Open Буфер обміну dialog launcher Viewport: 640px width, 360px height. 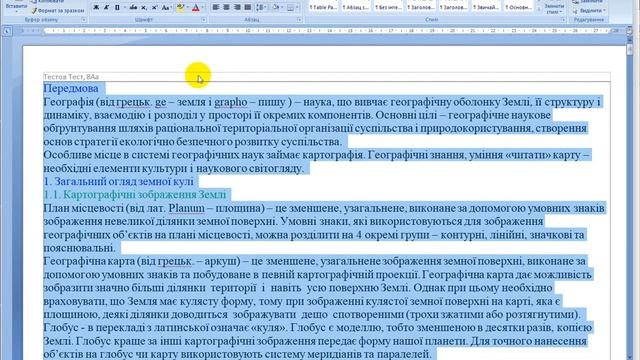[84, 20]
